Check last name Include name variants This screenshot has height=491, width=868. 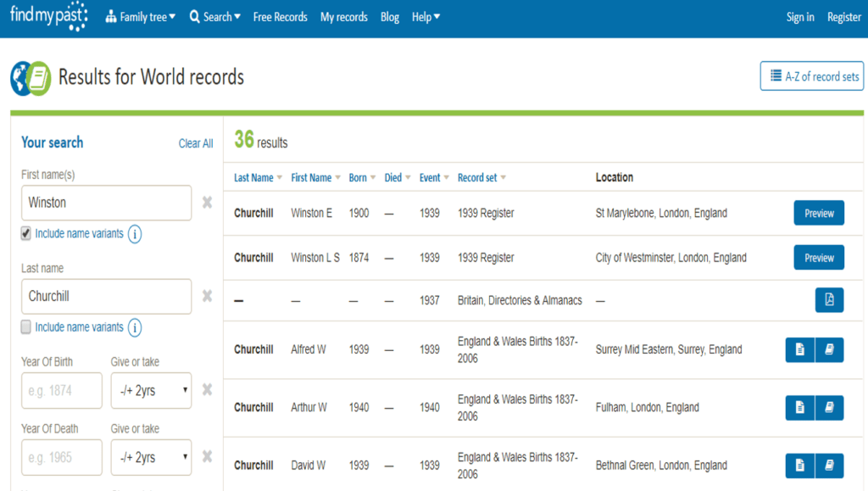point(26,327)
